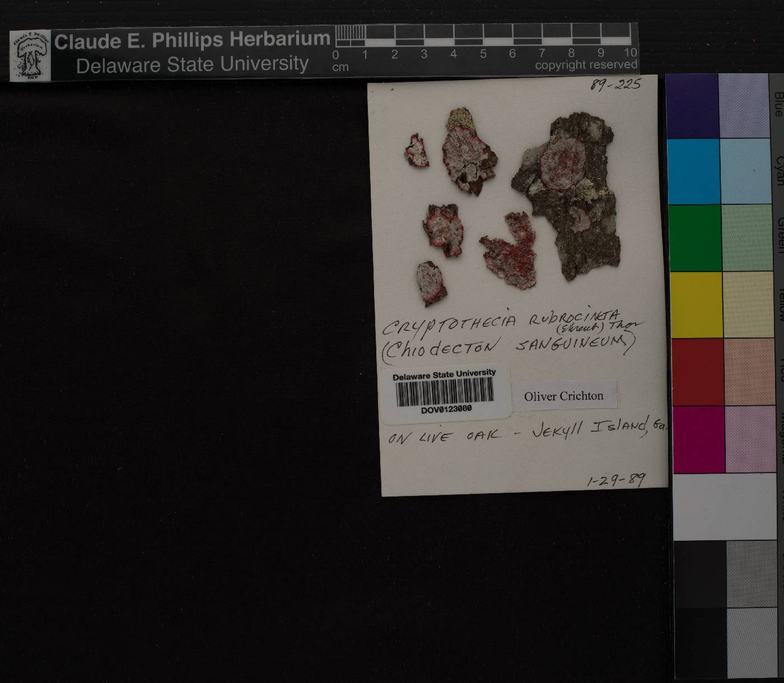
Task: Click the 'cm' unit label under the ruler
Action: click(340, 67)
